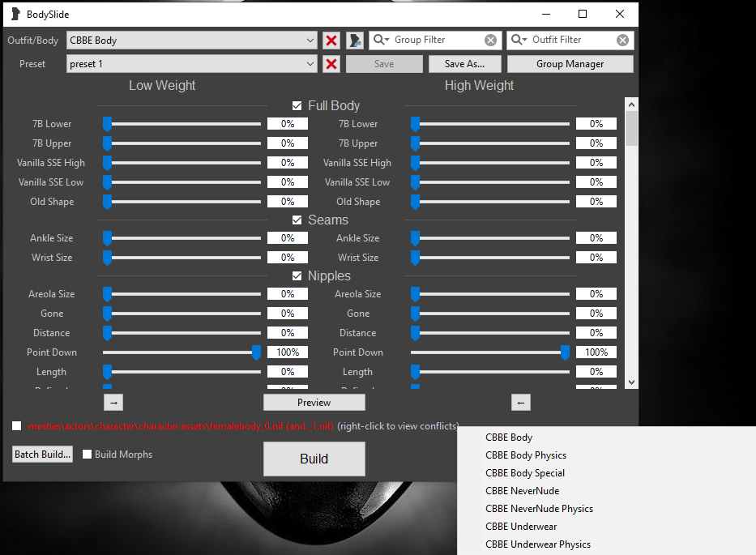Click Low Weight Length percent field
The width and height of the screenshot is (756, 555).
[288, 372]
